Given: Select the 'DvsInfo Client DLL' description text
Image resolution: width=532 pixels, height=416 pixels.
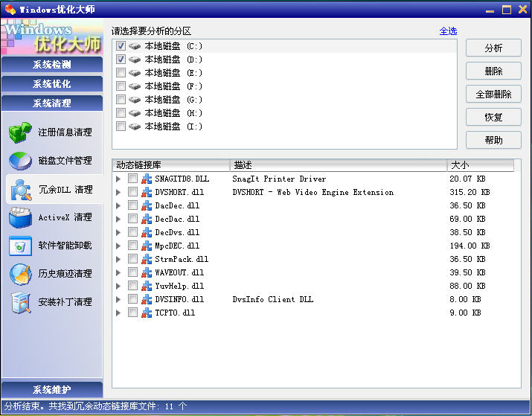Looking at the screenshot, I should (x=273, y=299).
